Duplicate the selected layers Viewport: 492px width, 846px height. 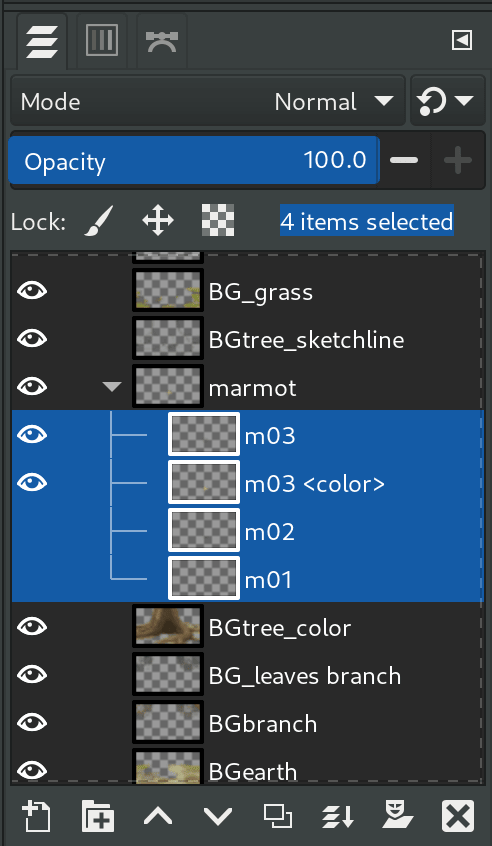click(x=278, y=816)
